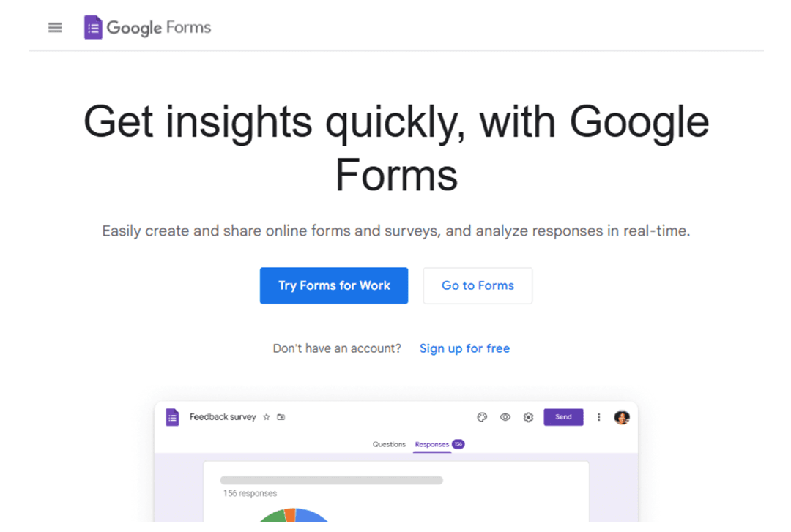This screenshot has width=791, height=532.
Task: Open the hamburger navigation menu
Action: click(55, 27)
